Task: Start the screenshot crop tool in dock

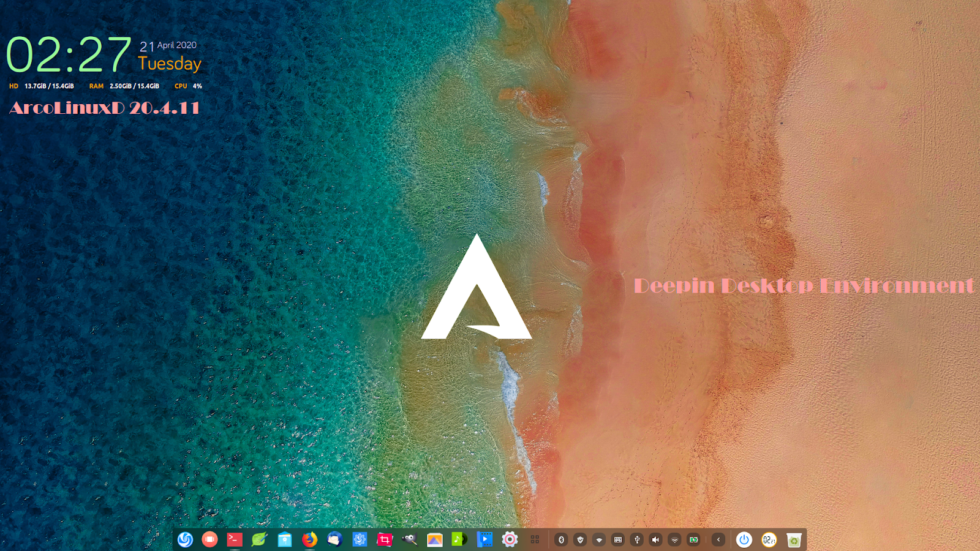Action: [x=385, y=539]
